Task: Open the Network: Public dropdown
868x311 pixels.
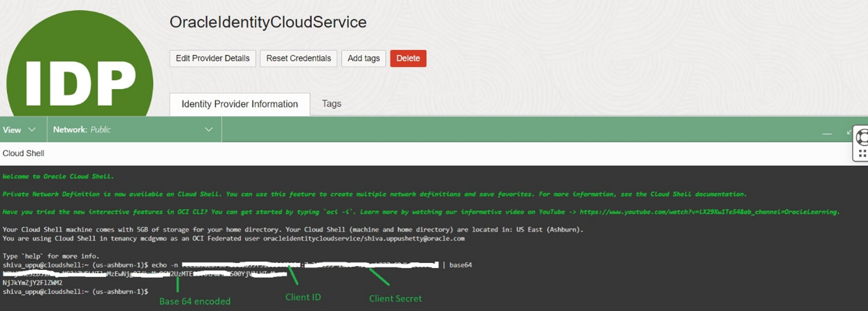Action: point(133,130)
